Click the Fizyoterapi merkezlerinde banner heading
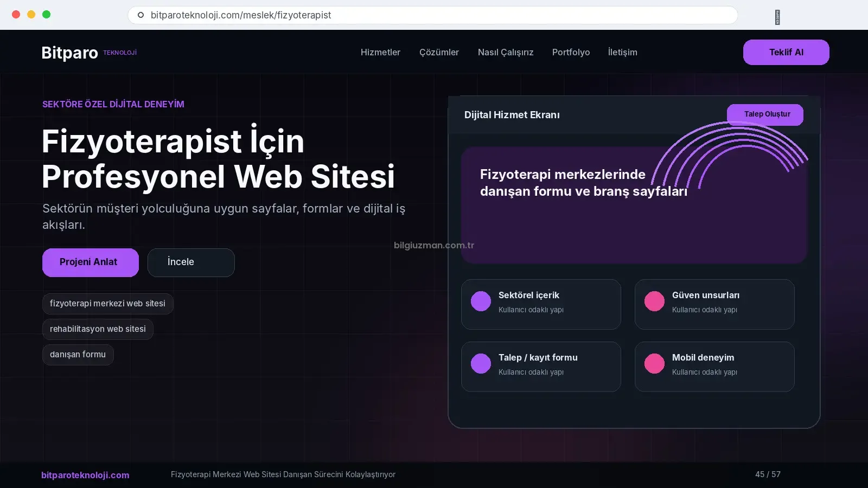Screen dimensions: 868x488 (583, 183)
